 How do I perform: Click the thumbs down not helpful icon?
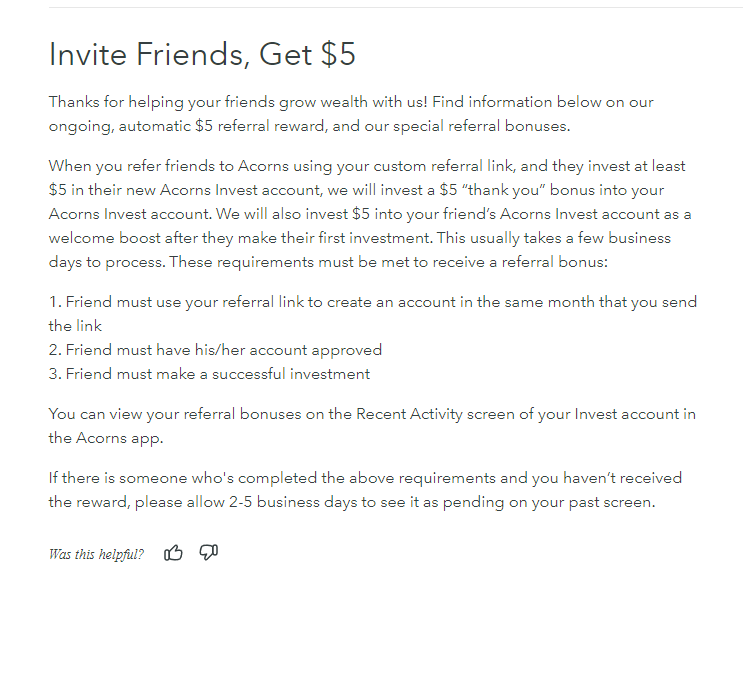tap(208, 553)
